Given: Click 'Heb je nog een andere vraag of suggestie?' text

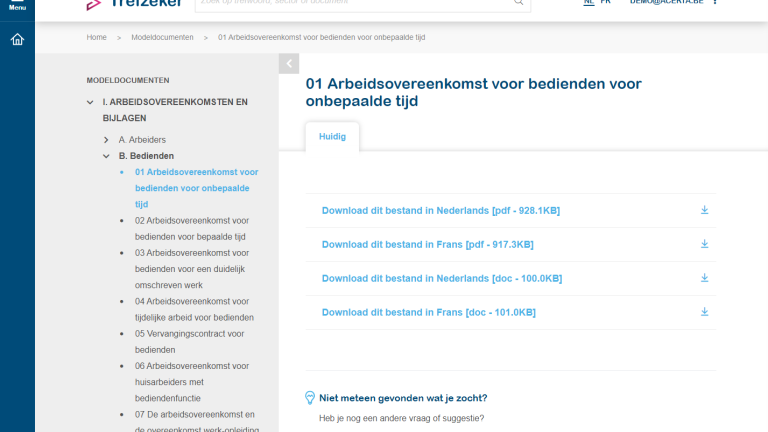Looking at the screenshot, I should 402,418.
